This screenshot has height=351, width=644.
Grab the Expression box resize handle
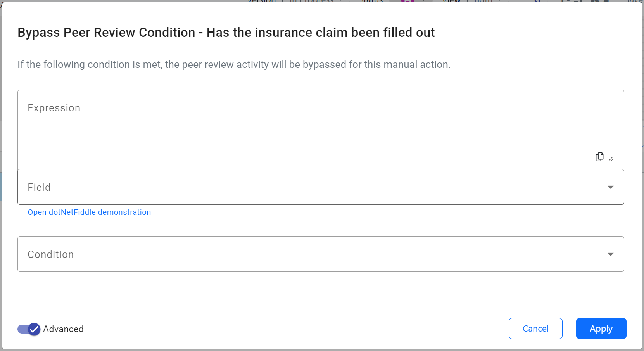click(x=611, y=159)
